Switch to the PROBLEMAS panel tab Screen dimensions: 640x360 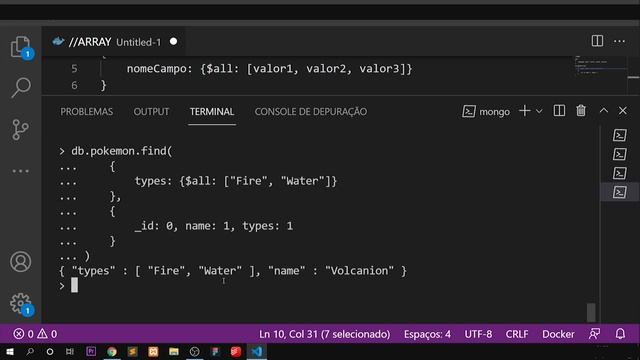click(87, 111)
